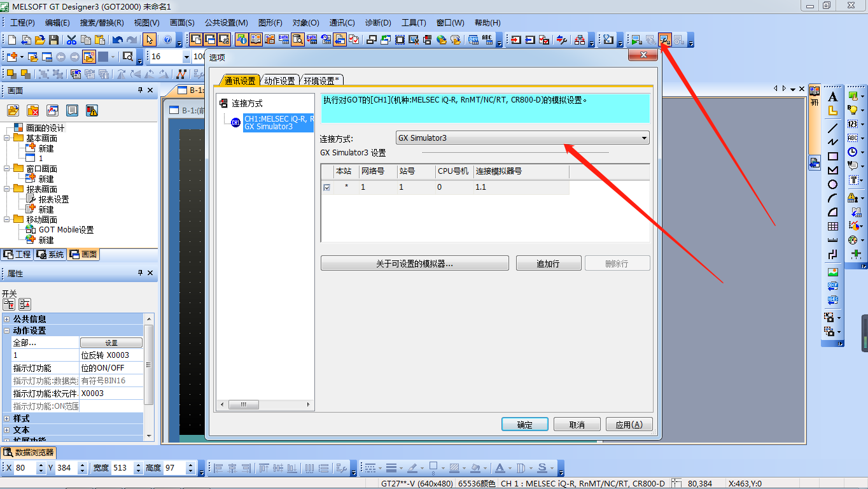The width and height of the screenshot is (868, 489).
Task: Click the highlighted simulator settings icon
Action: [x=664, y=39]
